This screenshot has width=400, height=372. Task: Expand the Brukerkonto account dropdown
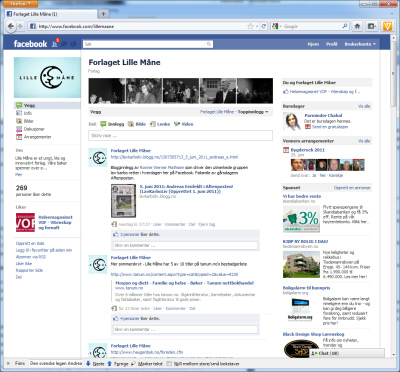pos(360,44)
